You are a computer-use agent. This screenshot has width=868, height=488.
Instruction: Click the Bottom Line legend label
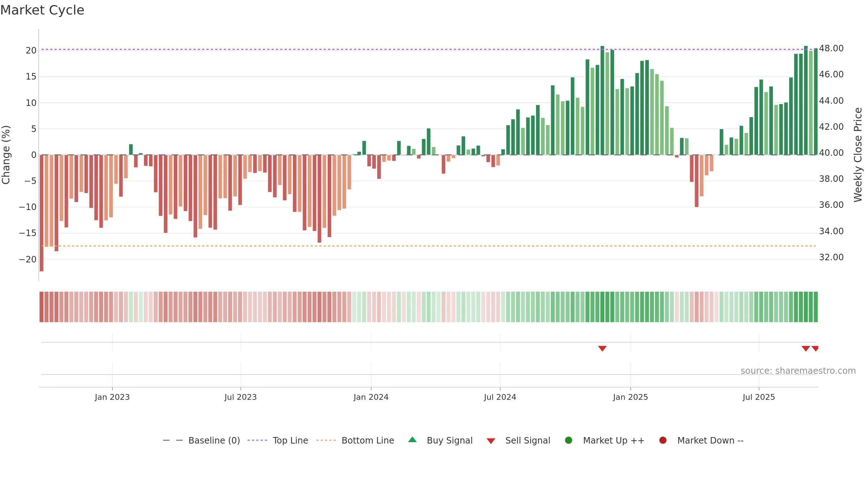(x=368, y=440)
